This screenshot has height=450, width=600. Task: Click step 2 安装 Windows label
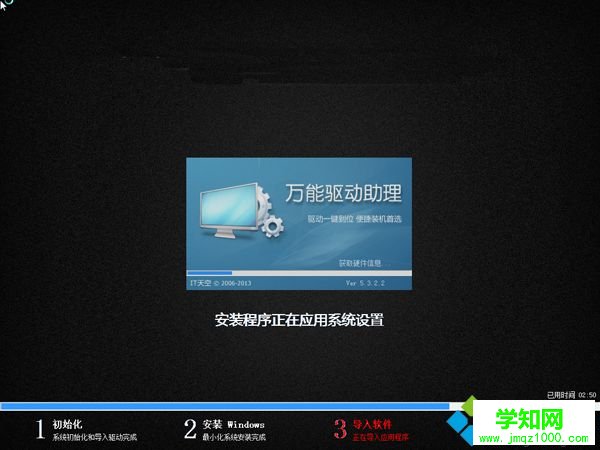pyautogui.click(x=233, y=424)
